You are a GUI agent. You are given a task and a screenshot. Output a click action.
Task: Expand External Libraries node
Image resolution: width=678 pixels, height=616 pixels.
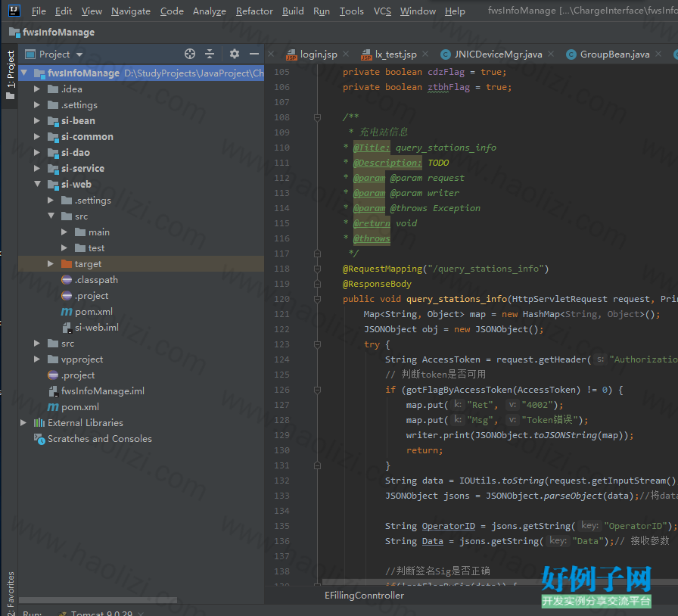(x=23, y=422)
